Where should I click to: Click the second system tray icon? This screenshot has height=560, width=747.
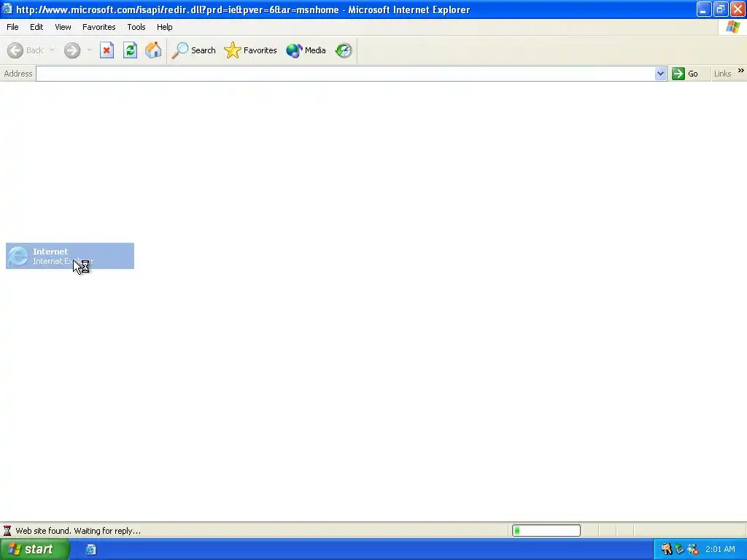click(x=680, y=549)
